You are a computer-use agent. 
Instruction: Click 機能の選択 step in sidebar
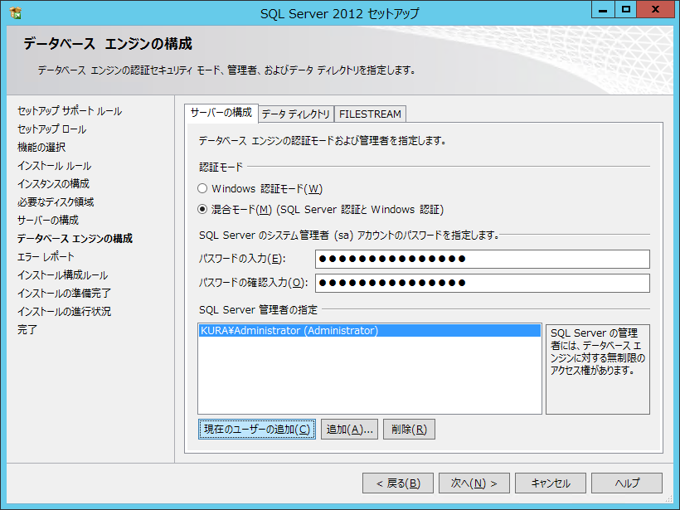pyautogui.click(x=41, y=147)
